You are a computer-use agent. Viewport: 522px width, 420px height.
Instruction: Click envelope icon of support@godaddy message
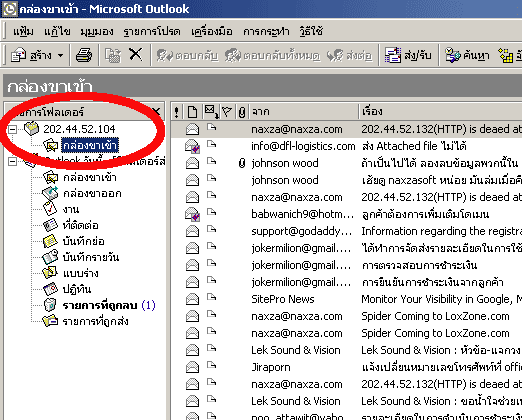[192, 231]
